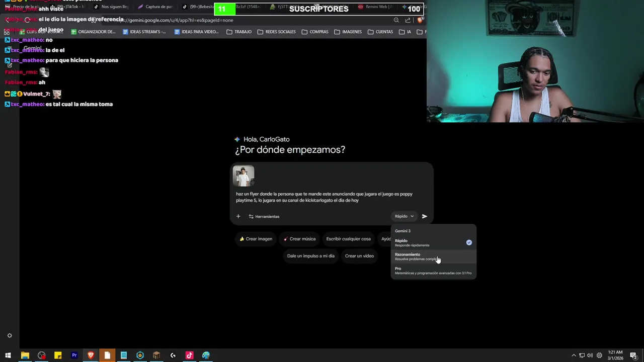Switch to the Nos siguen browser tab
The image size is (644, 362).
(x=111, y=7)
